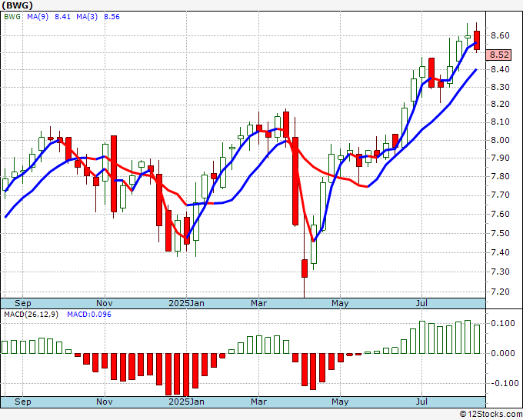The image size is (523, 420).
Task: Select the 0.000 MACD axis label
Action: (x=502, y=353)
